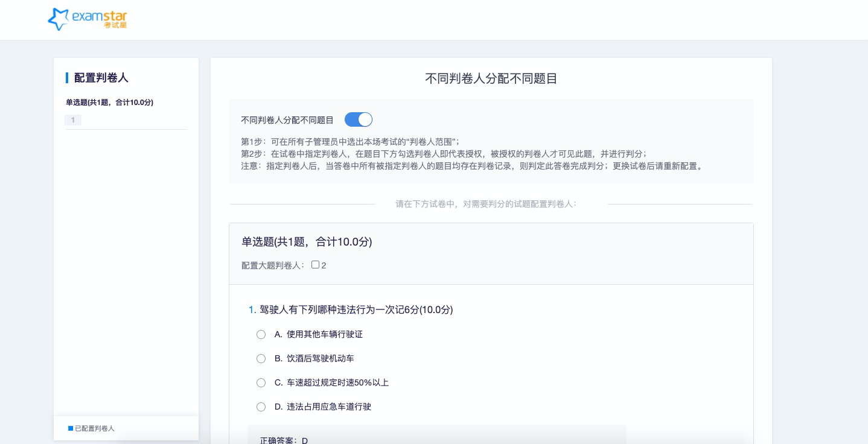Jump to question 1 in sidebar
This screenshot has width=868, height=444.
click(x=73, y=120)
